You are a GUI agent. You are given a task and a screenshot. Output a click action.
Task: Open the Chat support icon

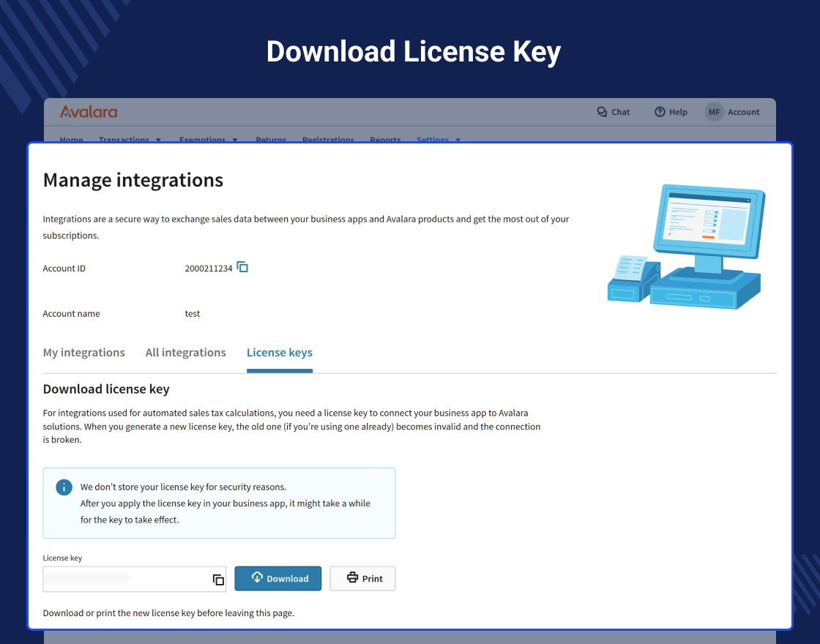(602, 112)
